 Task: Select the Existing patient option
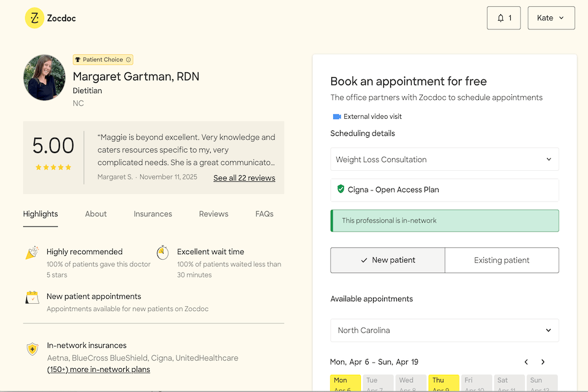(502, 260)
